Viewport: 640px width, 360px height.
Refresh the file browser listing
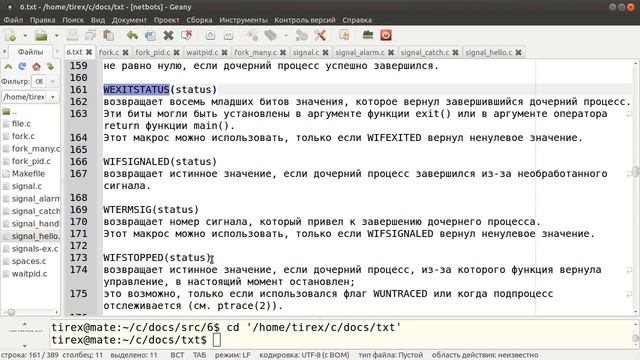pyautogui.click(x=22, y=67)
